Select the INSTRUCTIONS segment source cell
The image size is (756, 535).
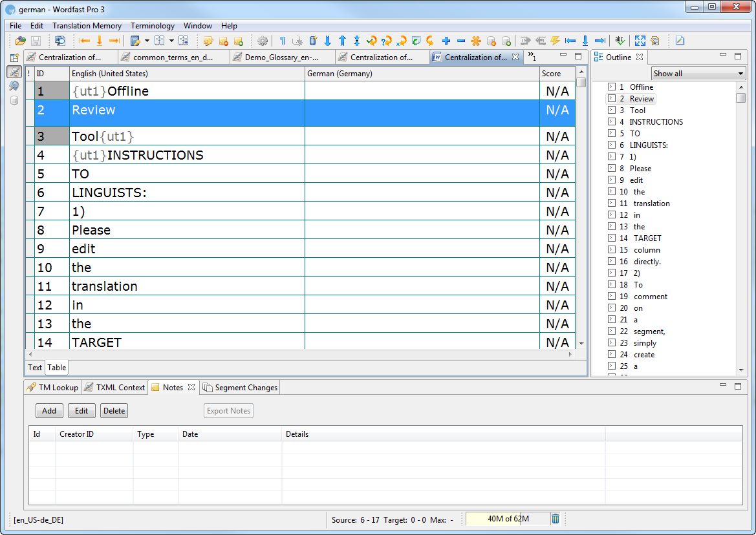point(187,155)
